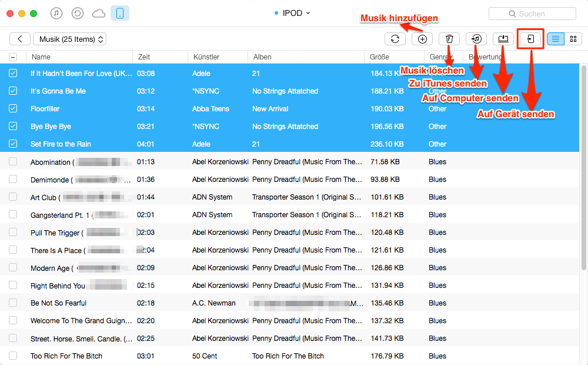Click the 71.58 KB size cell
Viewport: 588px width, 365px height.
[385, 162]
